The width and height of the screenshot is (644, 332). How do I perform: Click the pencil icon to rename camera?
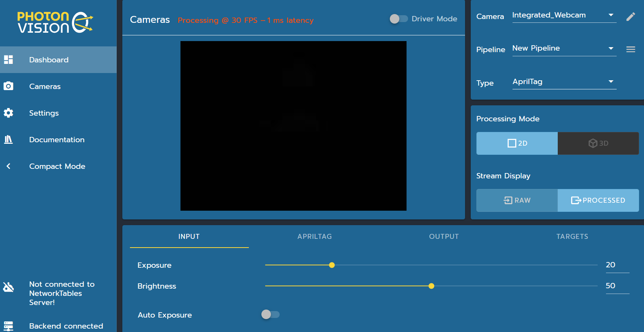(x=630, y=17)
